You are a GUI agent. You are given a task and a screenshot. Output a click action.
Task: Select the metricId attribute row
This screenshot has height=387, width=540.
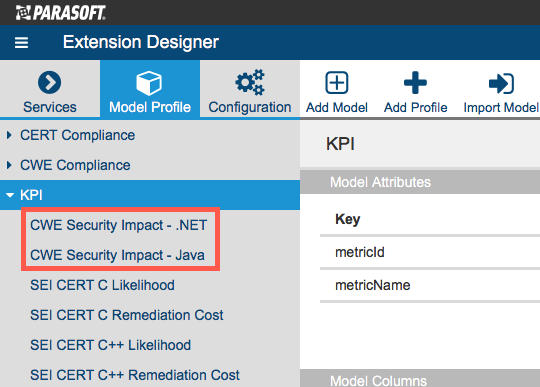430,252
